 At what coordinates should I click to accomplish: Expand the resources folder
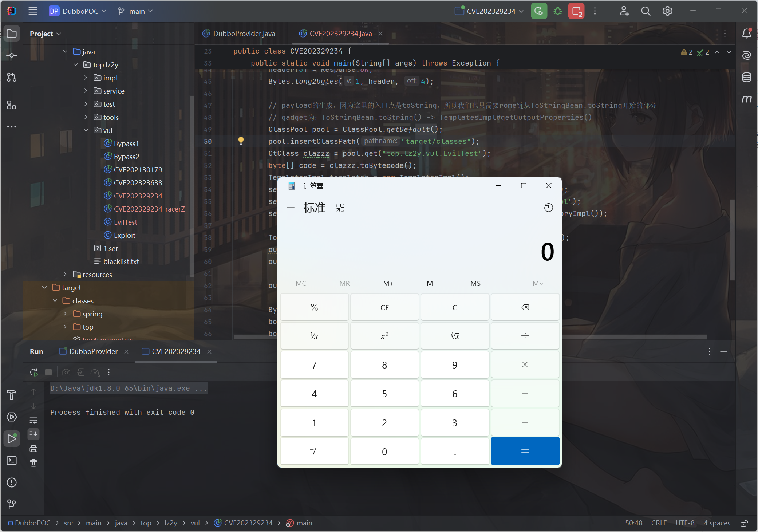point(65,274)
